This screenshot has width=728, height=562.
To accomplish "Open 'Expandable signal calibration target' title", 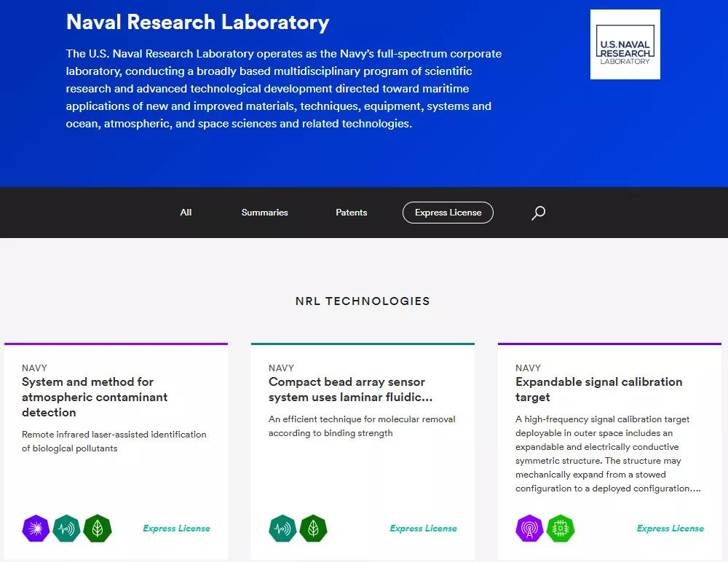I will tap(599, 389).
